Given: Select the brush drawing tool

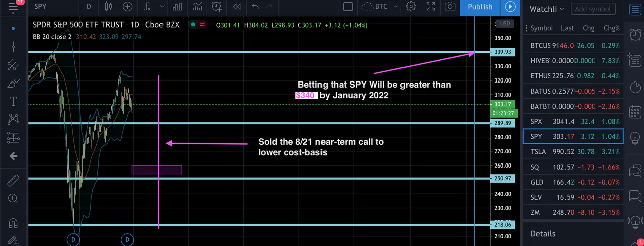Looking at the screenshot, I should [13, 84].
